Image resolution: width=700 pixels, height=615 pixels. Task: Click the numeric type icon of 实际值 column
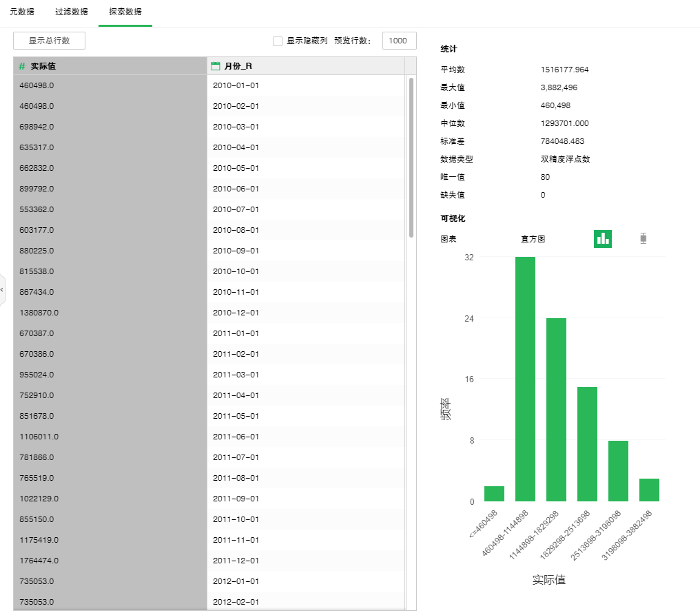22,66
